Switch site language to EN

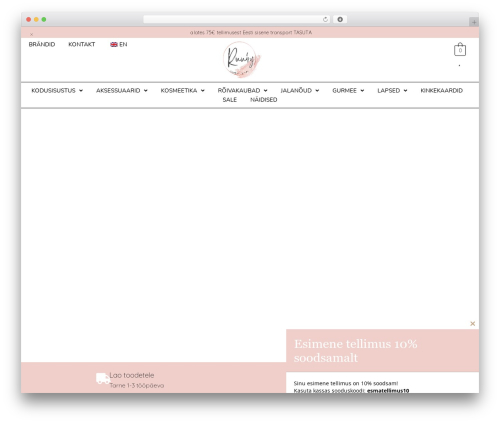(123, 44)
